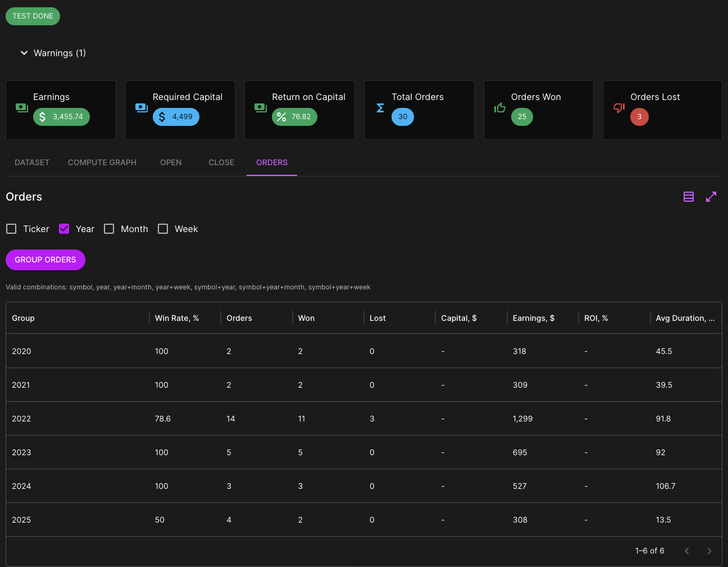Enable the Month grouping checkbox

pos(109,229)
